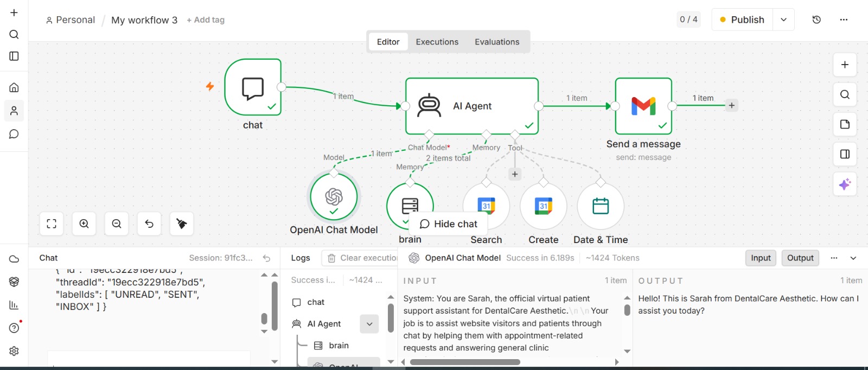
Task: Reset the chat session icon
Action: pos(266,258)
